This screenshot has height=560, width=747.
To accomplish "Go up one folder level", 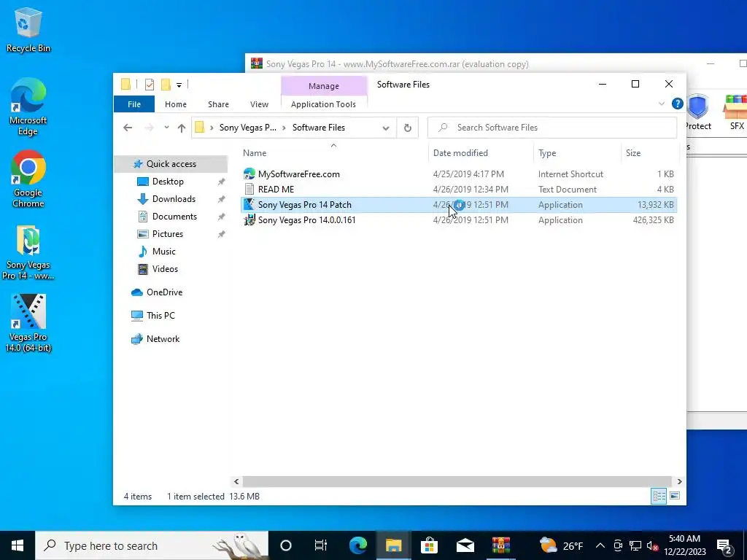I will [182, 128].
